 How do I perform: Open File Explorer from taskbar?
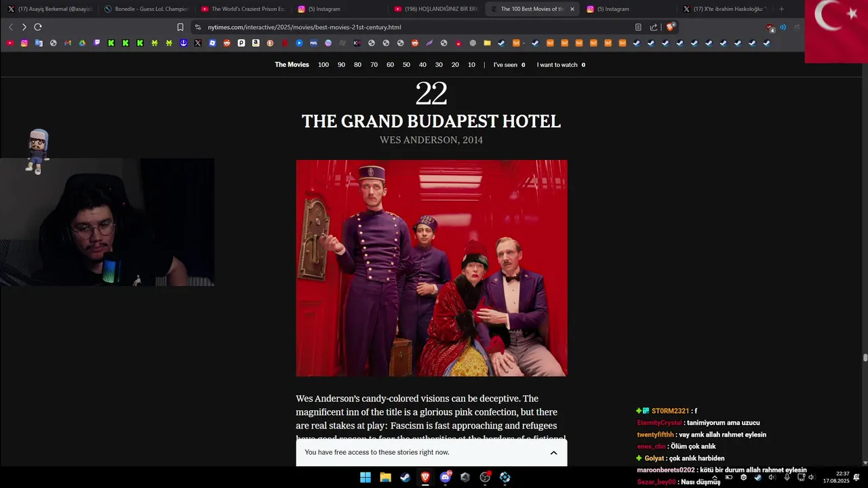[385, 477]
